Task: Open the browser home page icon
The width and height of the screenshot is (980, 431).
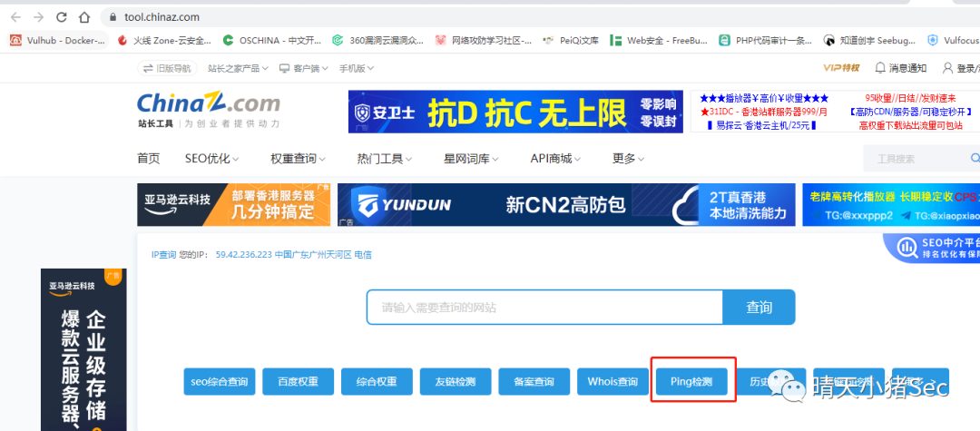Action: point(84,17)
